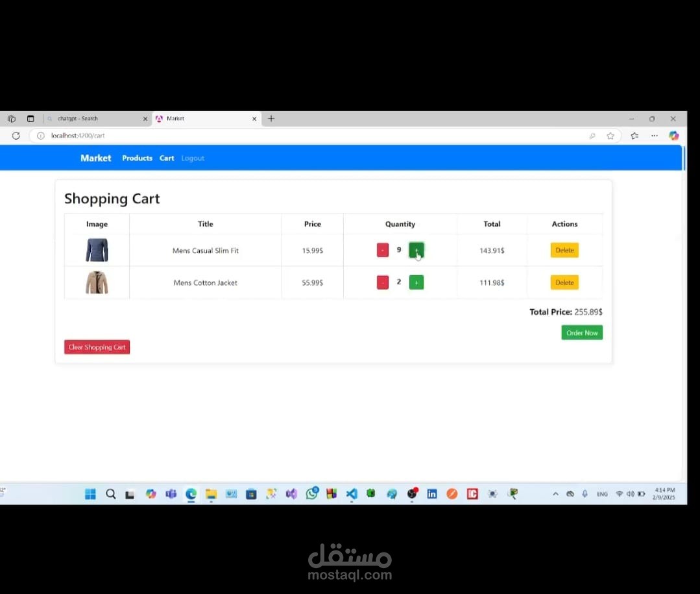
Task: Open LinkedIn from the taskbar
Action: [431, 494]
